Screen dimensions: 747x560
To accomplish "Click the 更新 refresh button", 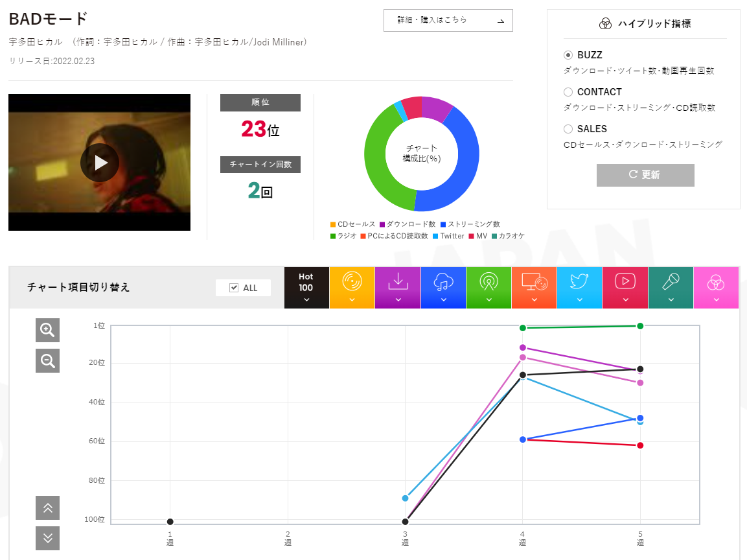I will (x=645, y=175).
